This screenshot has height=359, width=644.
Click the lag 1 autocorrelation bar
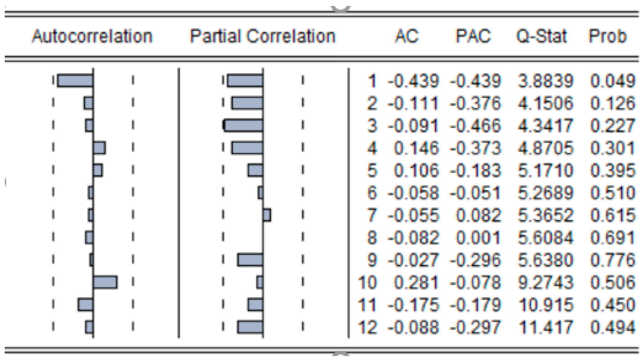tap(75, 81)
